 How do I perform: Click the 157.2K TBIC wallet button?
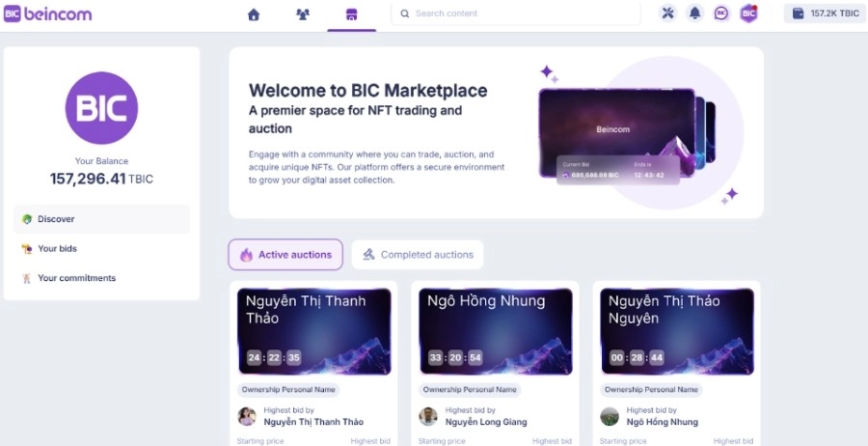825,14
